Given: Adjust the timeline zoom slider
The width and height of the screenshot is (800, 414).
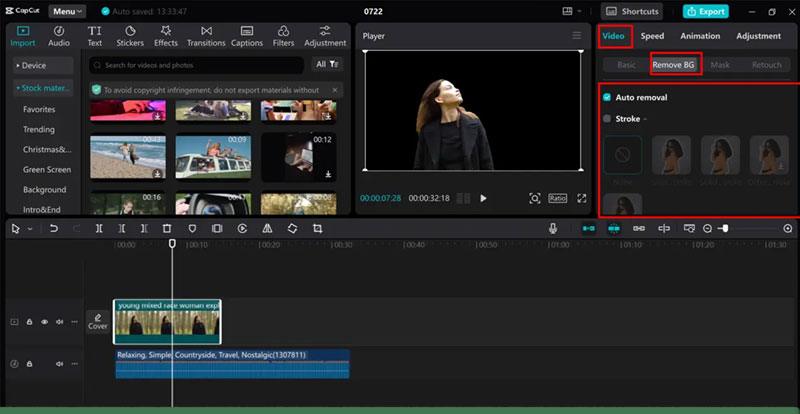Looking at the screenshot, I should [x=724, y=229].
